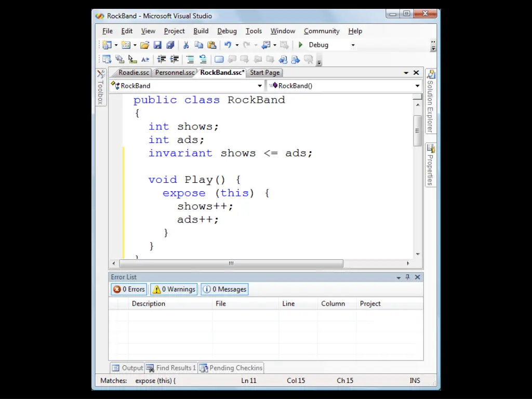Click the 'invariant' keyword in the code

click(180, 153)
